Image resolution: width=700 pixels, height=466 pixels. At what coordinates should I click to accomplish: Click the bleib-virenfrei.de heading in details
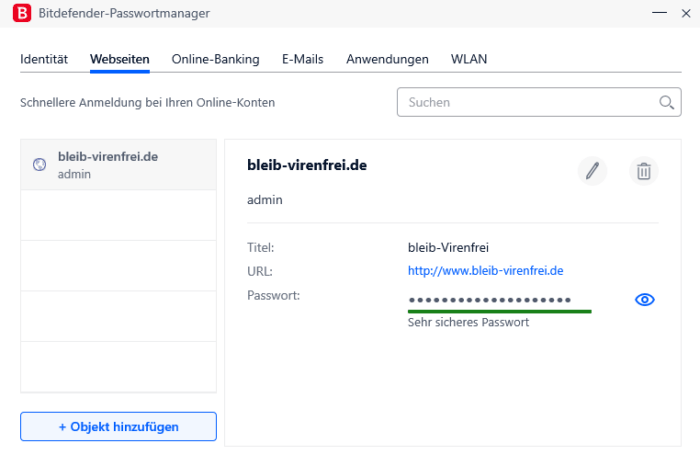[x=307, y=165]
